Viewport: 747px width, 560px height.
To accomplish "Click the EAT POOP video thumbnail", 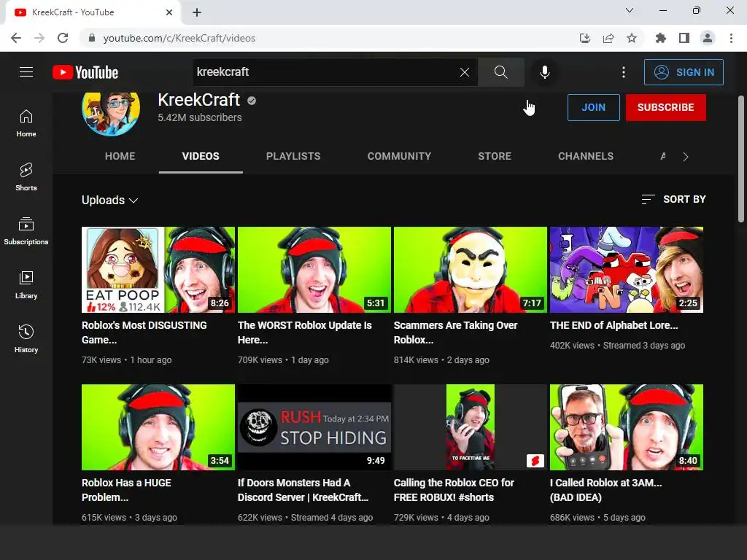I will point(158,270).
